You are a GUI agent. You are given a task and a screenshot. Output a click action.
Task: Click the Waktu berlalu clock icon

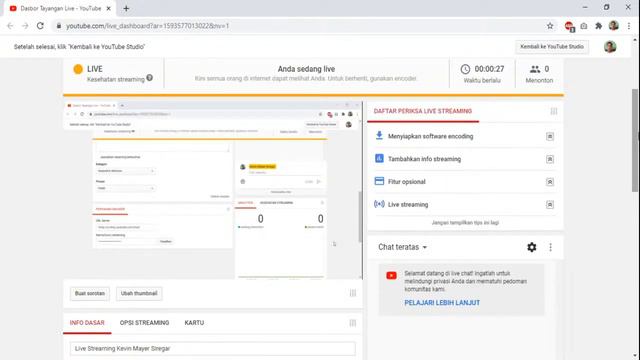click(x=465, y=69)
